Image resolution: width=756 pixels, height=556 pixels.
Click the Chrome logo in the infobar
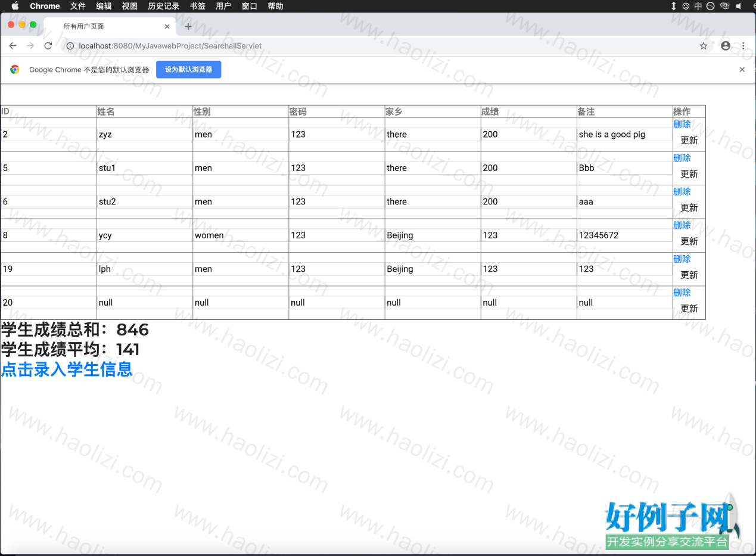coord(15,70)
